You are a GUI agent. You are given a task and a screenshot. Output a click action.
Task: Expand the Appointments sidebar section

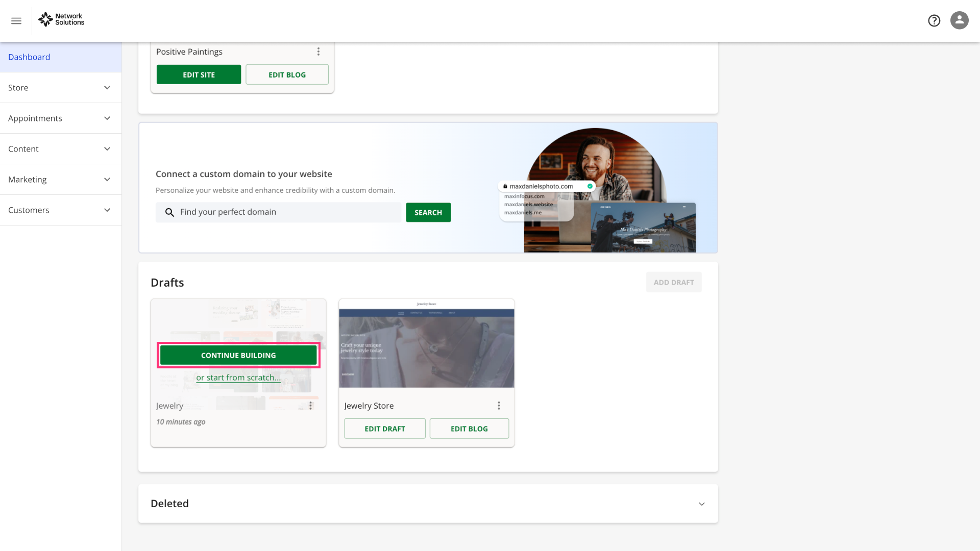(x=60, y=118)
